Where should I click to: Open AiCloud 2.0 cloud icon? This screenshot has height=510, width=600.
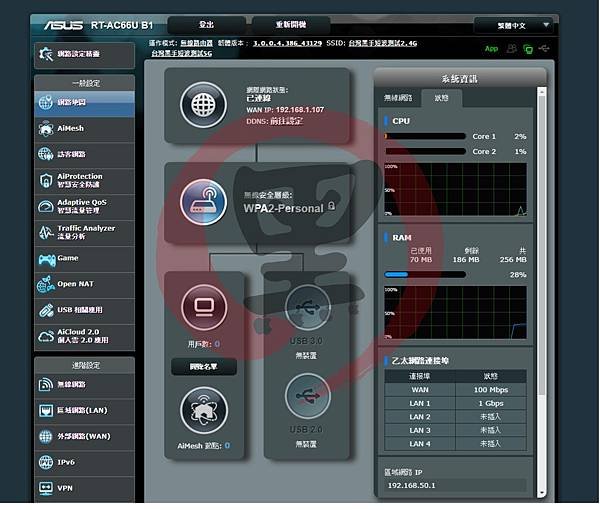[46, 336]
